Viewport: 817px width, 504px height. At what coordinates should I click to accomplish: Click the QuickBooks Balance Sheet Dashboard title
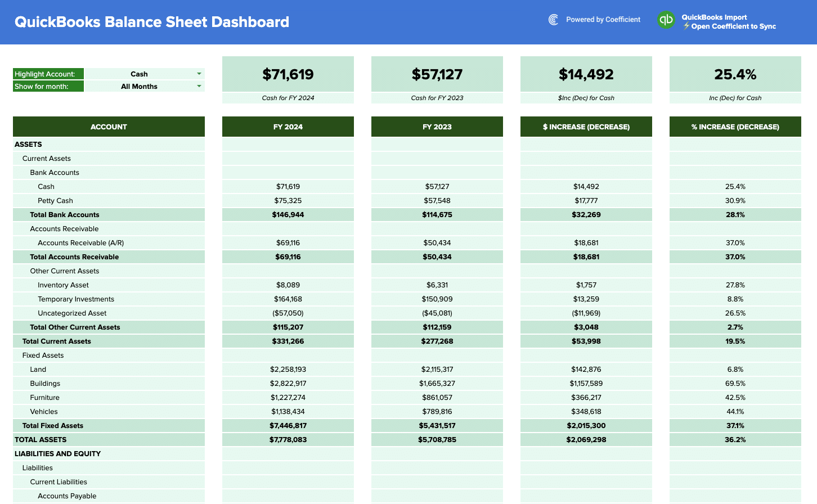(152, 22)
